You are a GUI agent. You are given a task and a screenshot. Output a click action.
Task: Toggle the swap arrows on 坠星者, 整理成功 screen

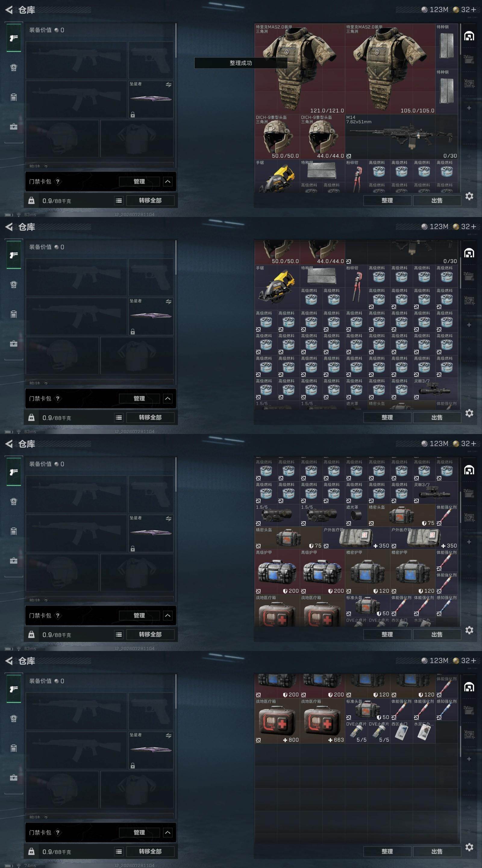pyautogui.click(x=168, y=85)
